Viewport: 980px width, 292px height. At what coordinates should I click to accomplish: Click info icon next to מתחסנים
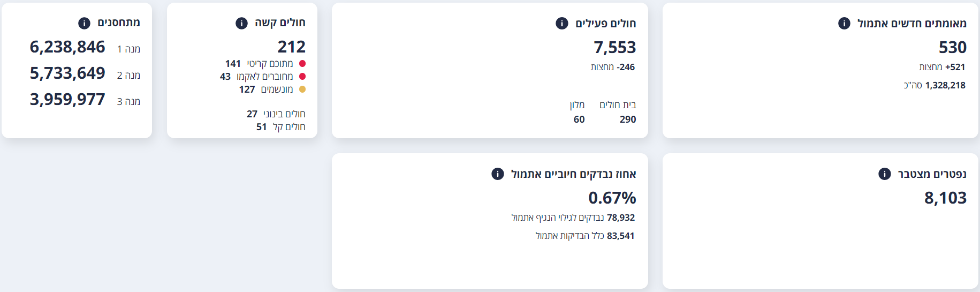click(x=84, y=23)
